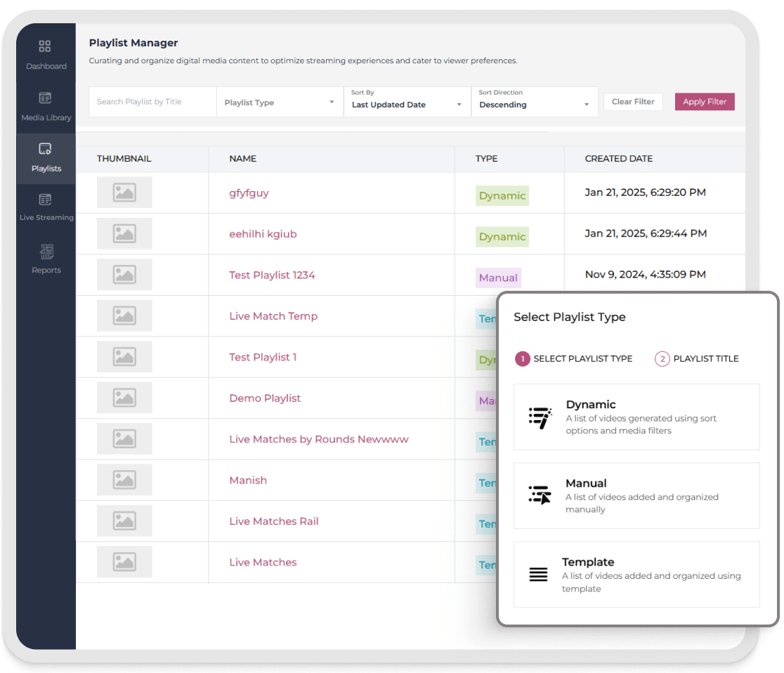Click the Search Playlist by Title field
This screenshot has height=673, width=784.
[152, 102]
